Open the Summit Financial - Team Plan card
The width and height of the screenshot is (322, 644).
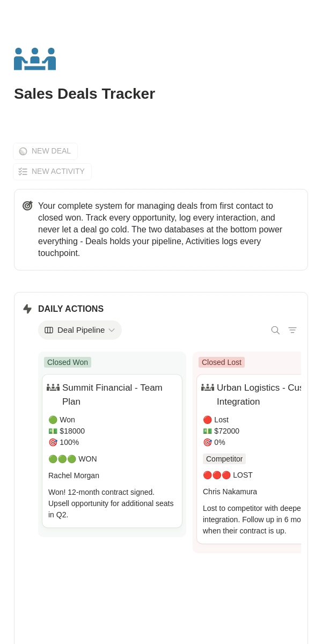coord(112,451)
